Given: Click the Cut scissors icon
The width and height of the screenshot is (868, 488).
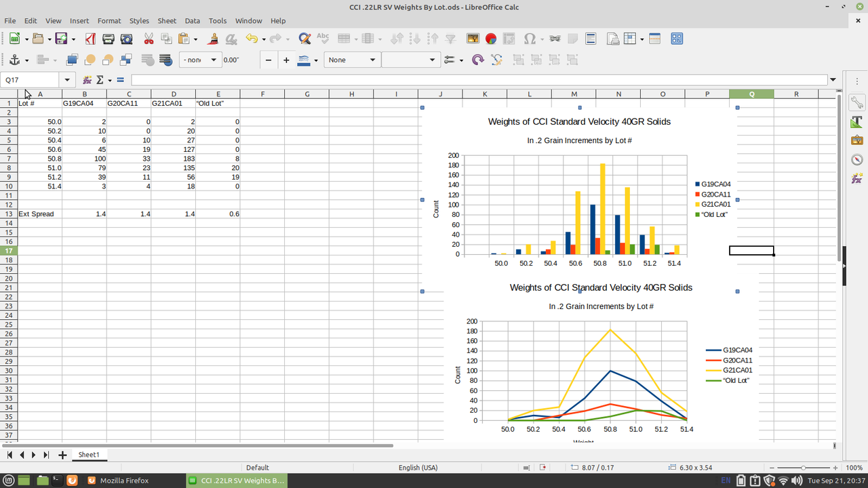Looking at the screenshot, I should pos(149,39).
